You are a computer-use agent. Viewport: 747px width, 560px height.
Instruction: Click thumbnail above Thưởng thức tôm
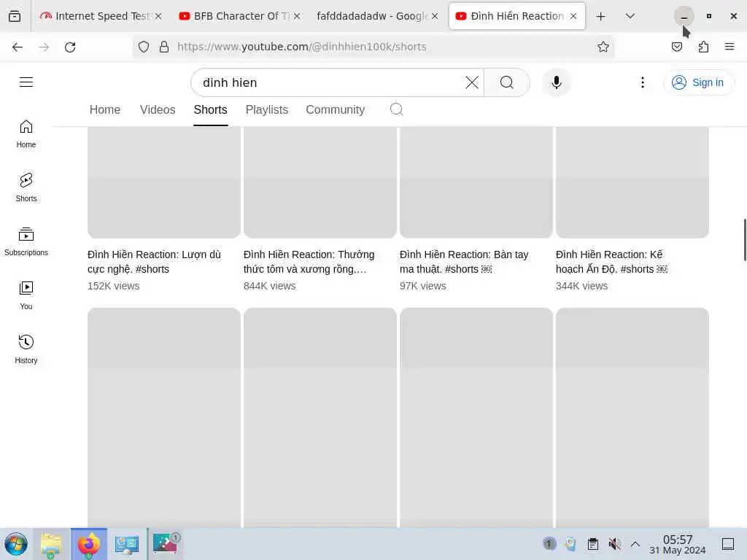320,182
